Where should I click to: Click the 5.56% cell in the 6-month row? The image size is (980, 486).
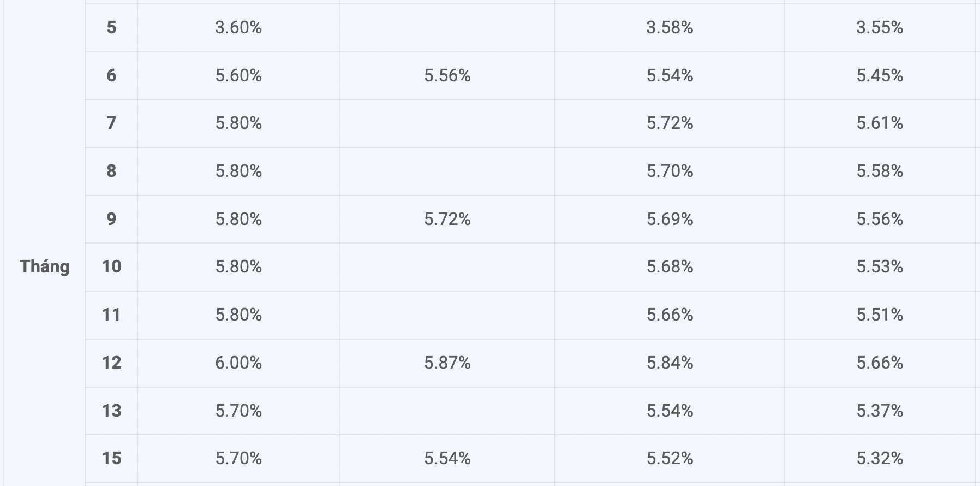[x=447, y=75]
